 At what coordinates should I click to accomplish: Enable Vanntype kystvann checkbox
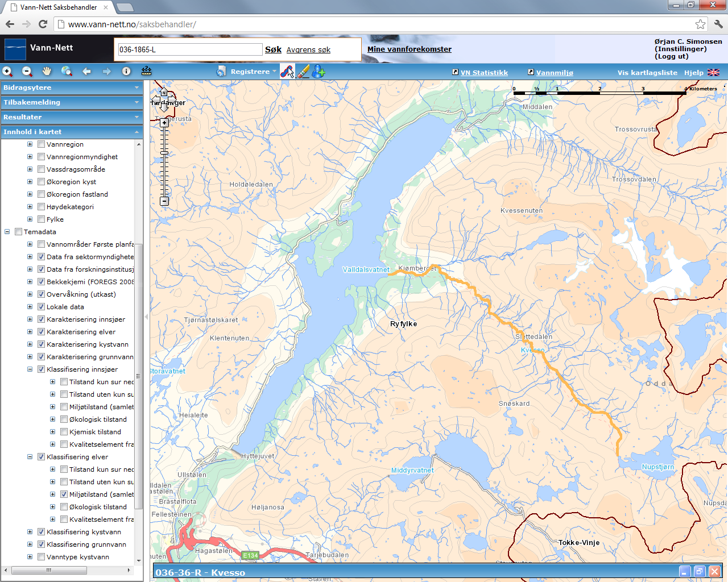[x=41, y=557]
